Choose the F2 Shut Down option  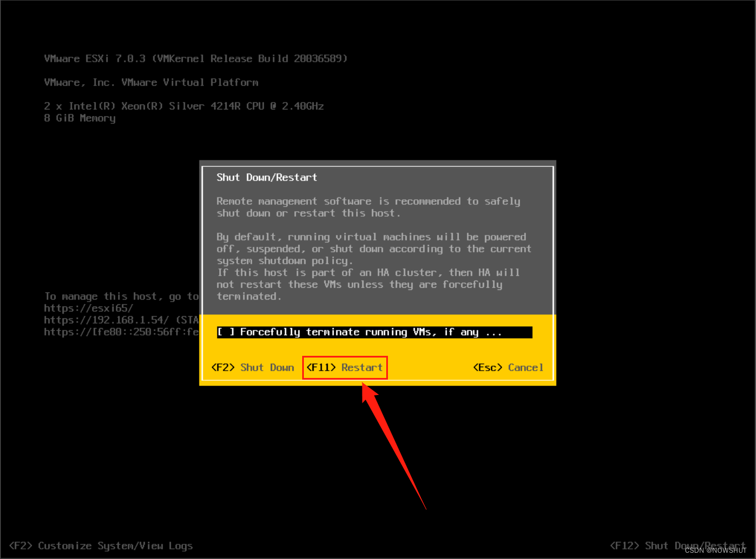(253, 367)
